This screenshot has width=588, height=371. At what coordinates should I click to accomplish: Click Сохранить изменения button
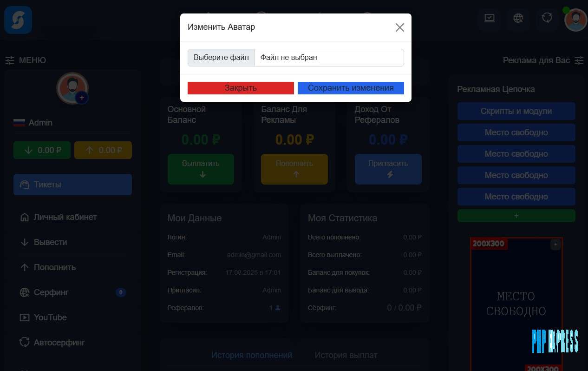pos(351,88)
